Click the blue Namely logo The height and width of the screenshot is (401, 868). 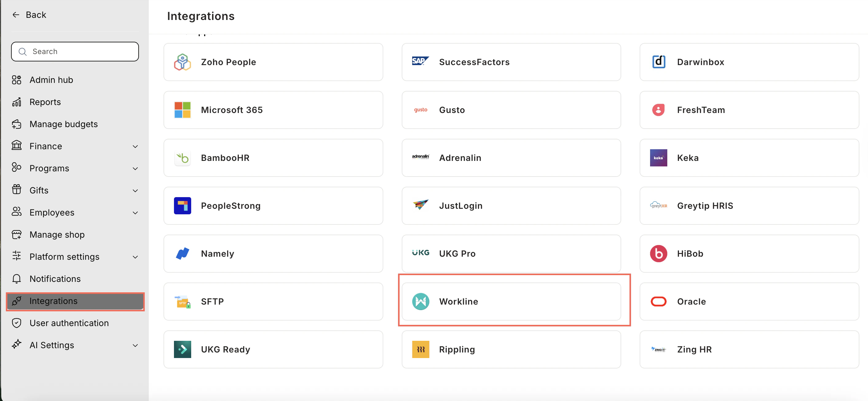click(x=182, y=254)
